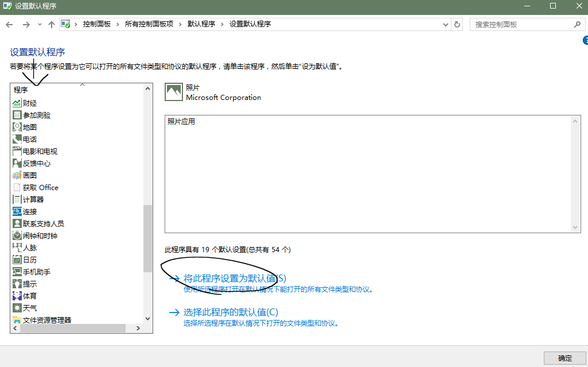588x367 pixels.
Task: Click program list horizontal scrollbar thumb
Action: point(73,329)
